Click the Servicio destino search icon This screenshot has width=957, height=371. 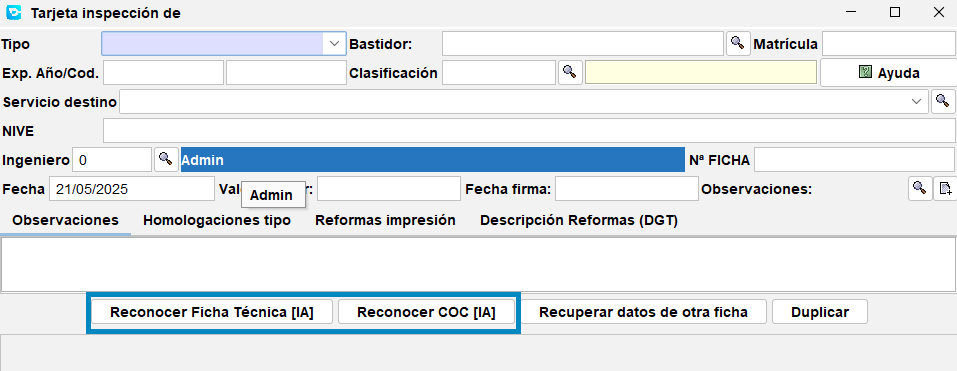coord(943,101)
